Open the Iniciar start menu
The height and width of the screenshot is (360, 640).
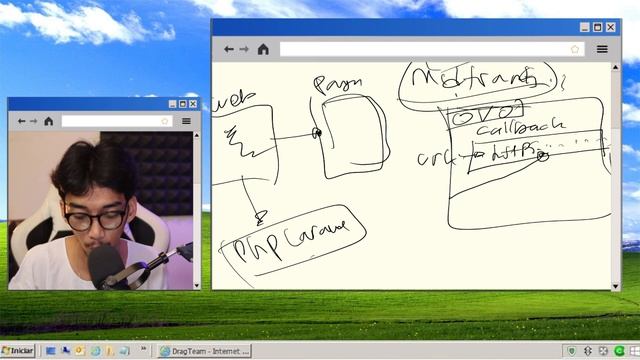[x=18, y=351]
